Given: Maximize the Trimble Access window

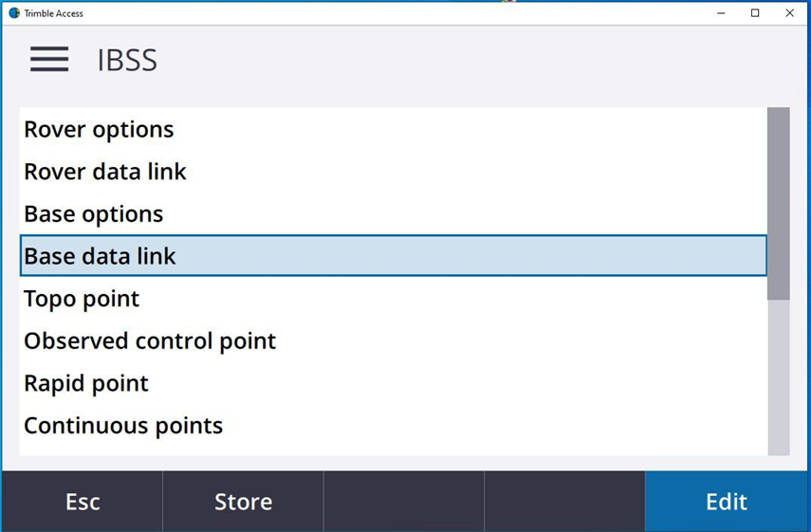Looking at the screenshot, I should [755, 13].
